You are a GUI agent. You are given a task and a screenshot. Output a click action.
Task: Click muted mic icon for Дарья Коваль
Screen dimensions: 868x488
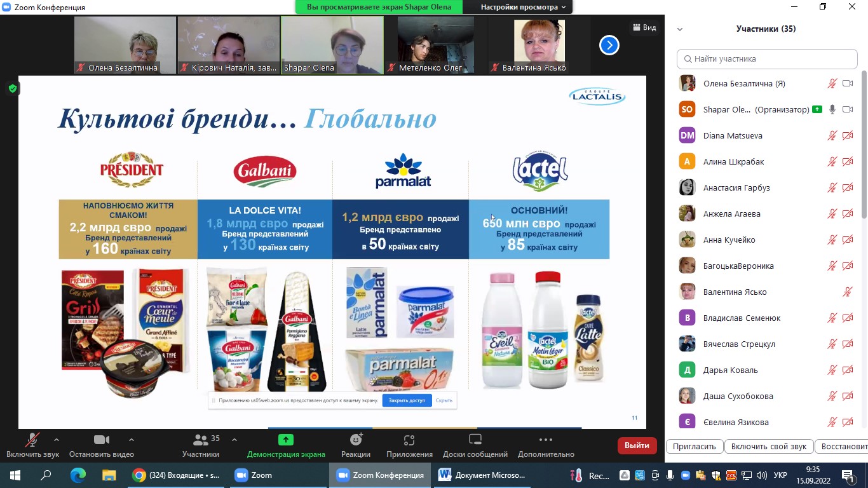(832, 370)
